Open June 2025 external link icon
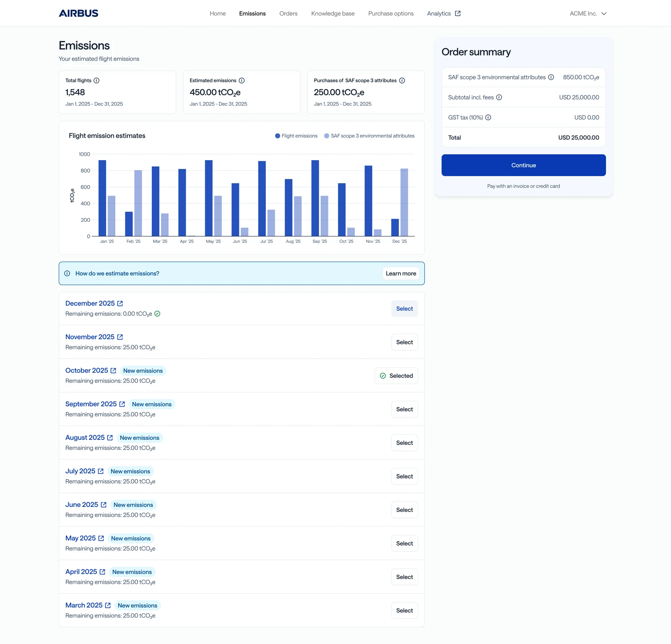The height and width of the screenshot is (644, 671). pos(104,505)
